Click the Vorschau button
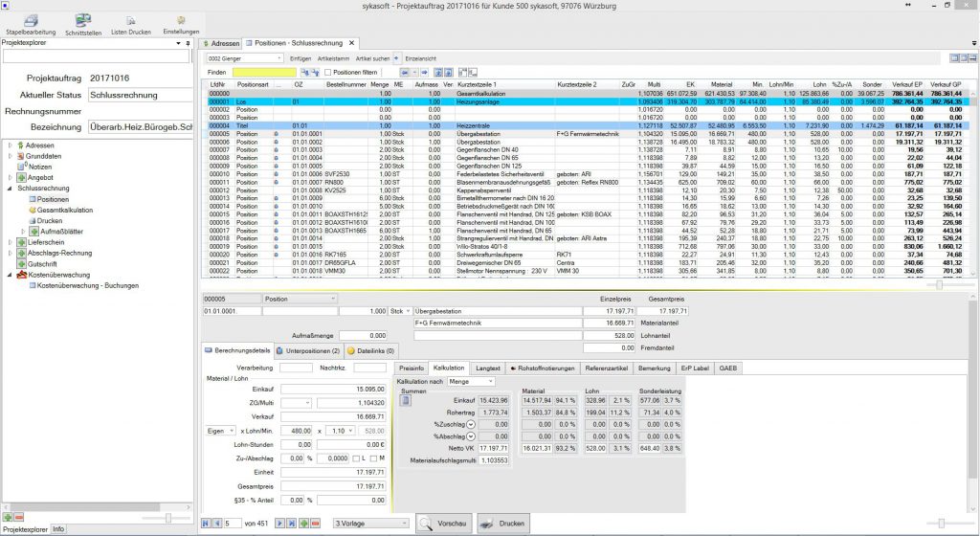 click(x=443, y=524)
